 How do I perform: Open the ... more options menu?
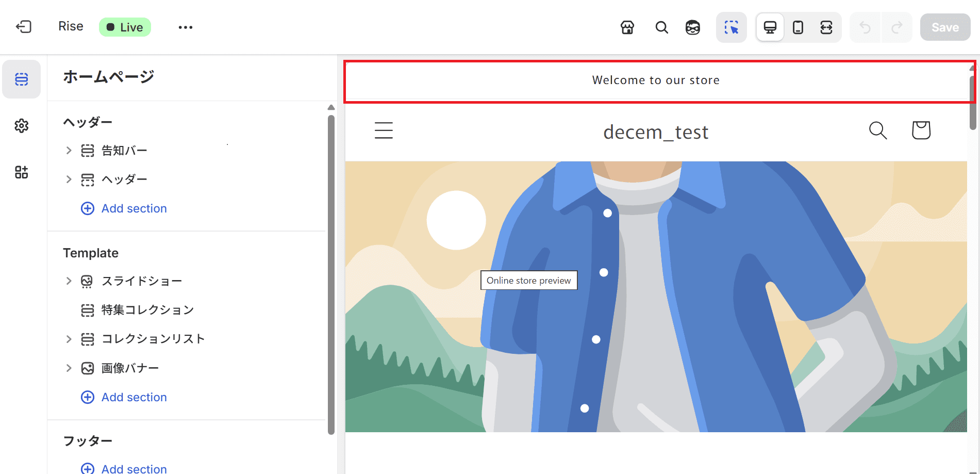click(x=186, y=27)
